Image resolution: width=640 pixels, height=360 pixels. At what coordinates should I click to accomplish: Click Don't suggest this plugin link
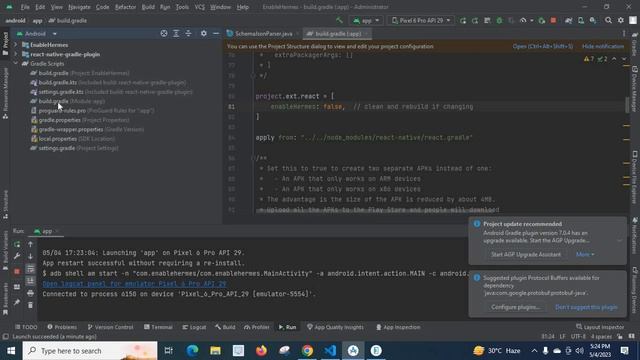586,307
